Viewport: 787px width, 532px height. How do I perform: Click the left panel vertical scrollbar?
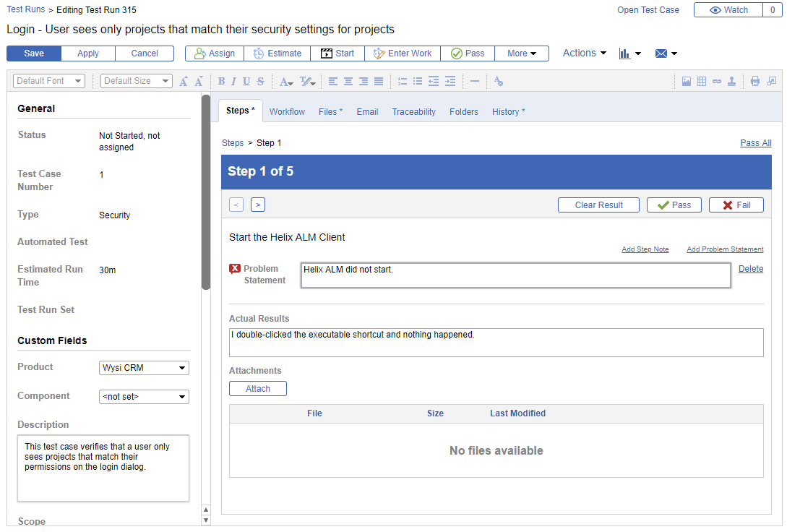click(x=206, y=192)
